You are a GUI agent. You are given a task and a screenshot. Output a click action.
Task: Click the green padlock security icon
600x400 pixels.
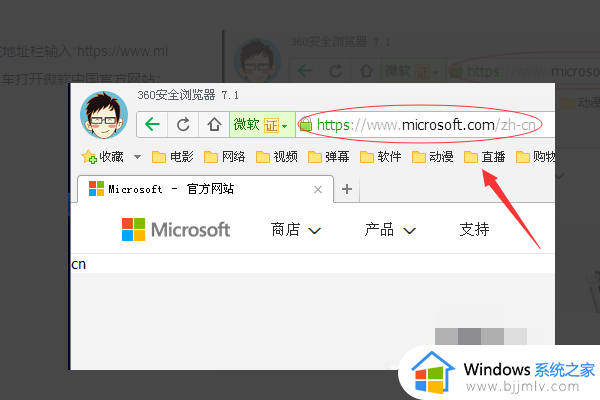pos(305,124)
